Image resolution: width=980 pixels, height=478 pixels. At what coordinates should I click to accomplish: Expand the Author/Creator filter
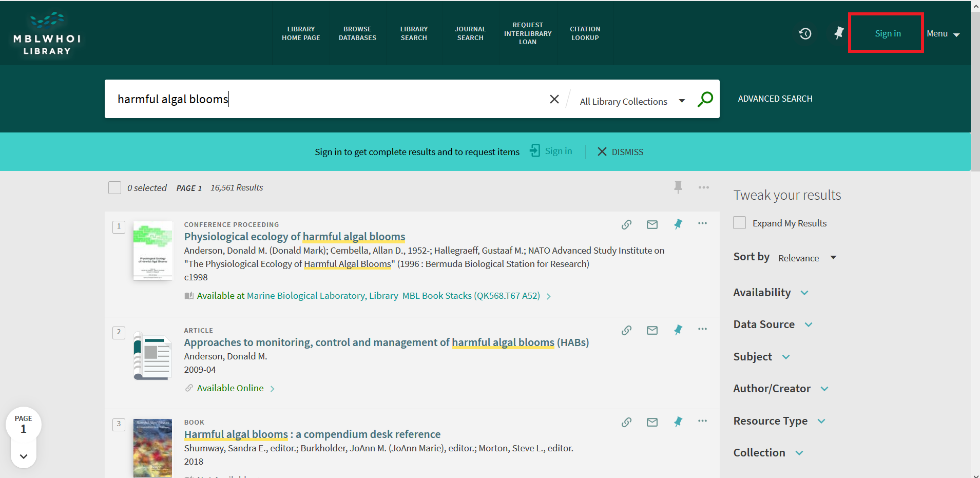click(x=781, y=389)
